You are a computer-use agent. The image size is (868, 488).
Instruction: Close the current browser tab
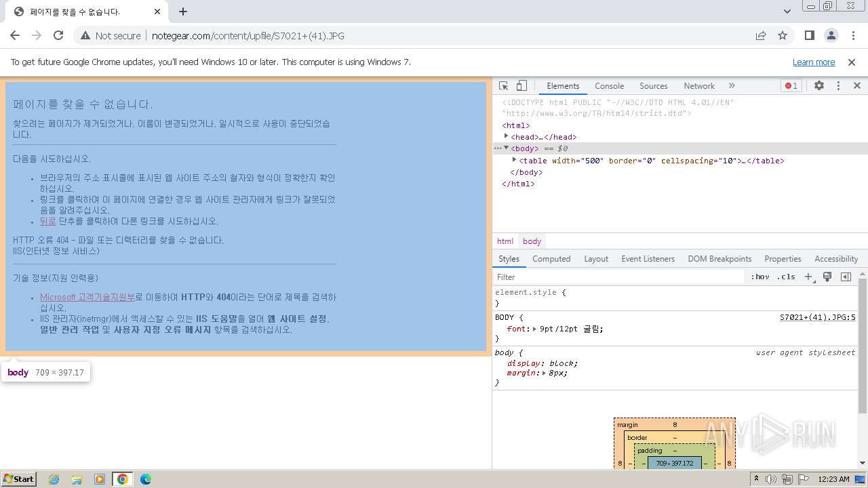(x=157, y=12)
